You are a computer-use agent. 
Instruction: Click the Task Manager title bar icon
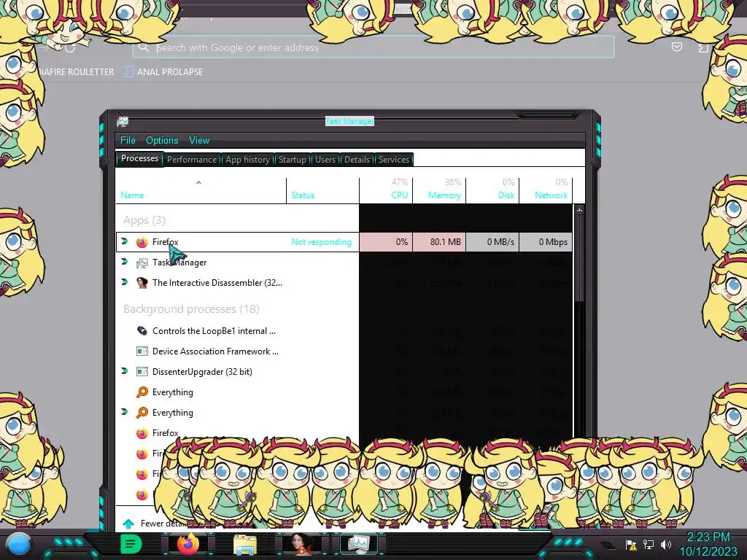pyautogui.click(x=123, y=122)
